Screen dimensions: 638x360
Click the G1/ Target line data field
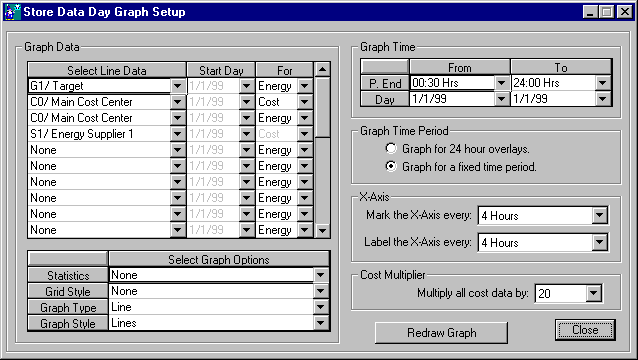[100, 86]
